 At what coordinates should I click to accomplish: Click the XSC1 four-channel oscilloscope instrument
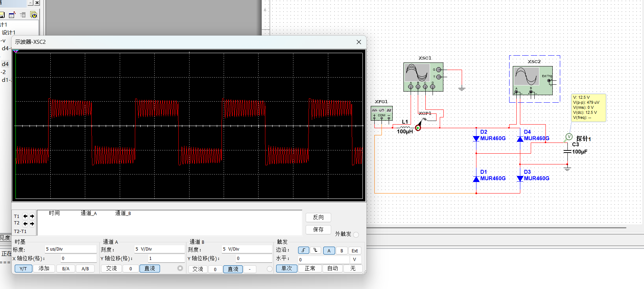(x=423, y=77)
